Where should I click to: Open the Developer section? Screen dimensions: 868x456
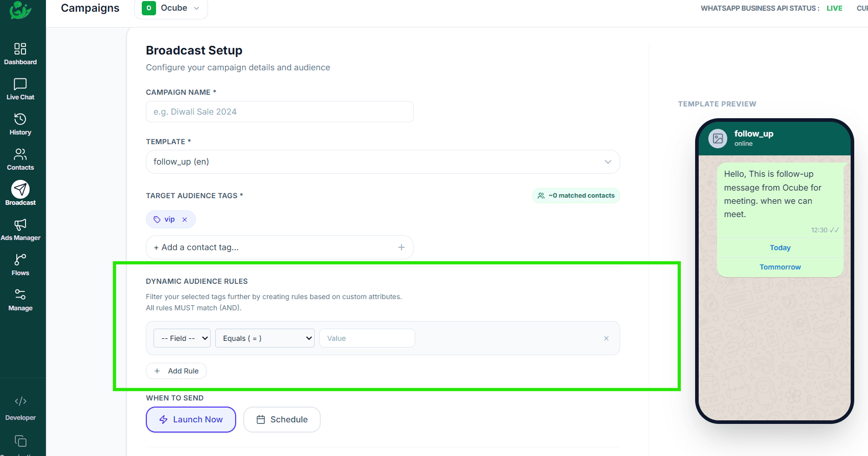[20, 409]
